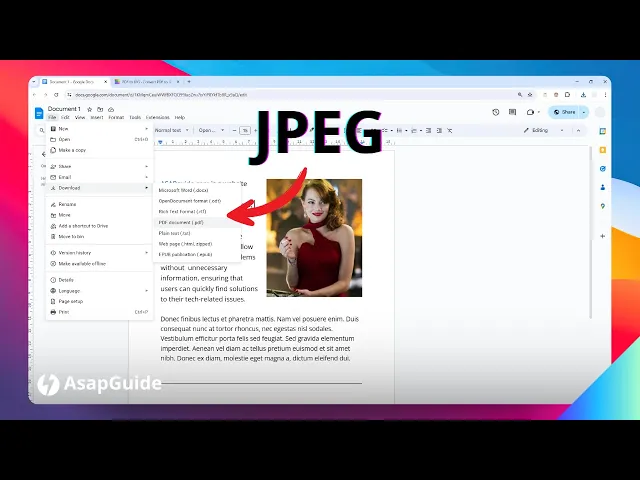
Task: Click the increase font size plus button
Action: pos(256,131)
